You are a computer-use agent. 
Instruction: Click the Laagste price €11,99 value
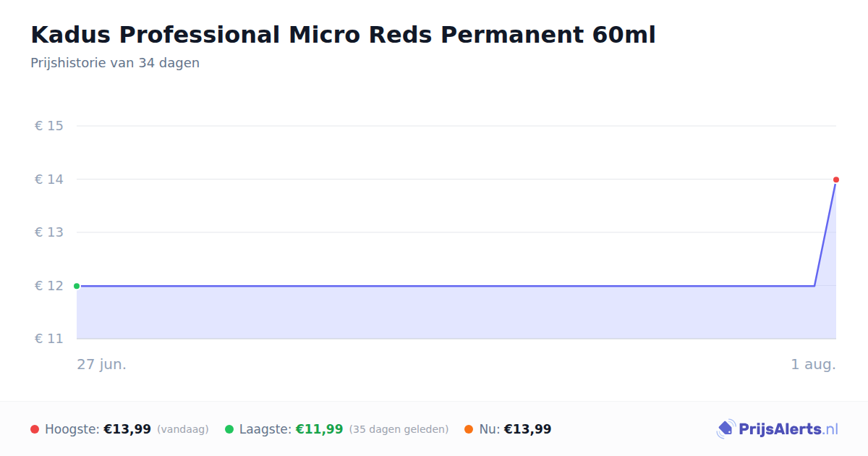(x=319, y=429)
